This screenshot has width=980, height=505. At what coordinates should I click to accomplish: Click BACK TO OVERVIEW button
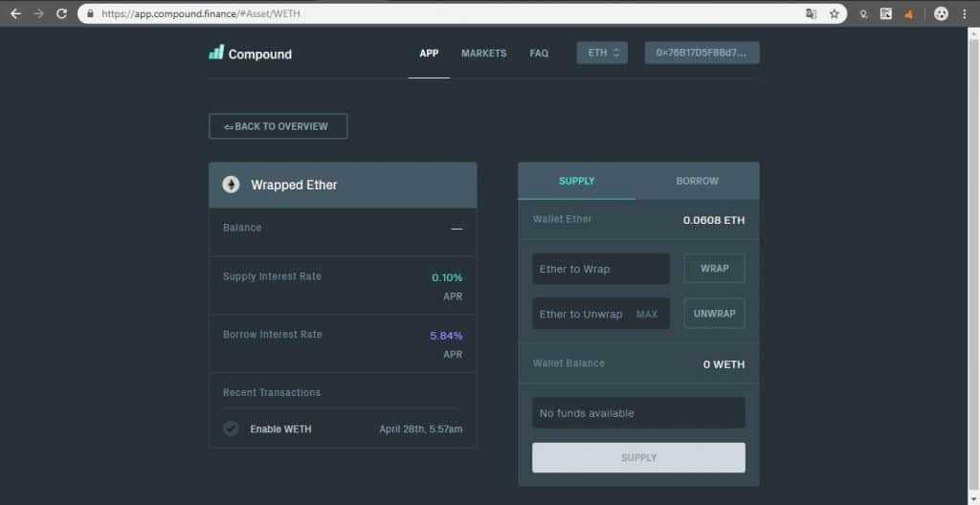point(278,126)
